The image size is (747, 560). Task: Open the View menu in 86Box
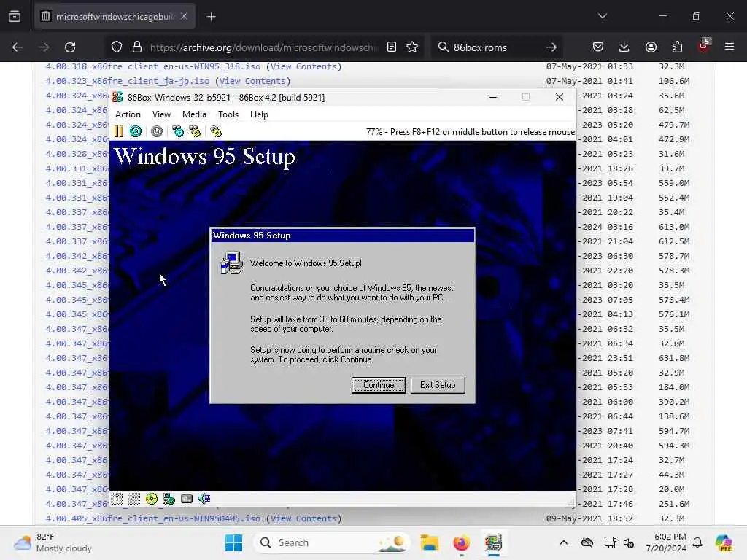tap(161, 114)
